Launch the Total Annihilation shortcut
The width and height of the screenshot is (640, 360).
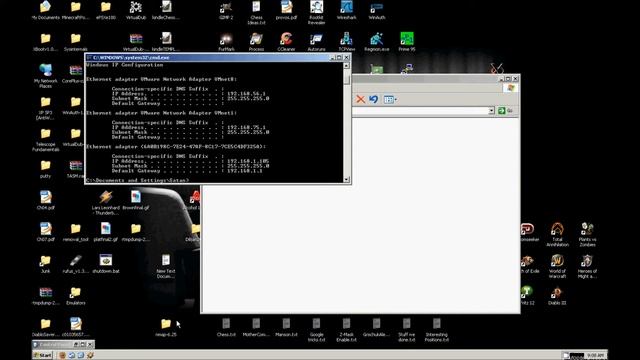[557, 235]
